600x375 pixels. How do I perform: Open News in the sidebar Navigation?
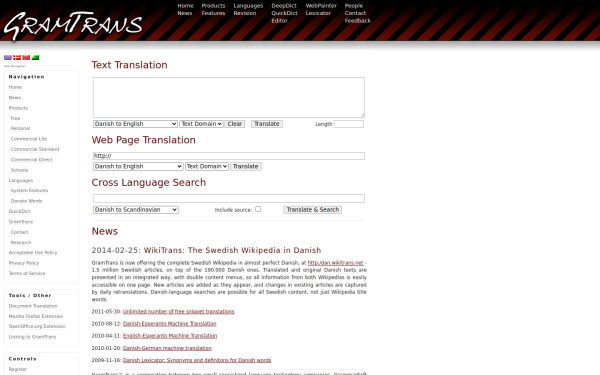(x=15, y=98)
